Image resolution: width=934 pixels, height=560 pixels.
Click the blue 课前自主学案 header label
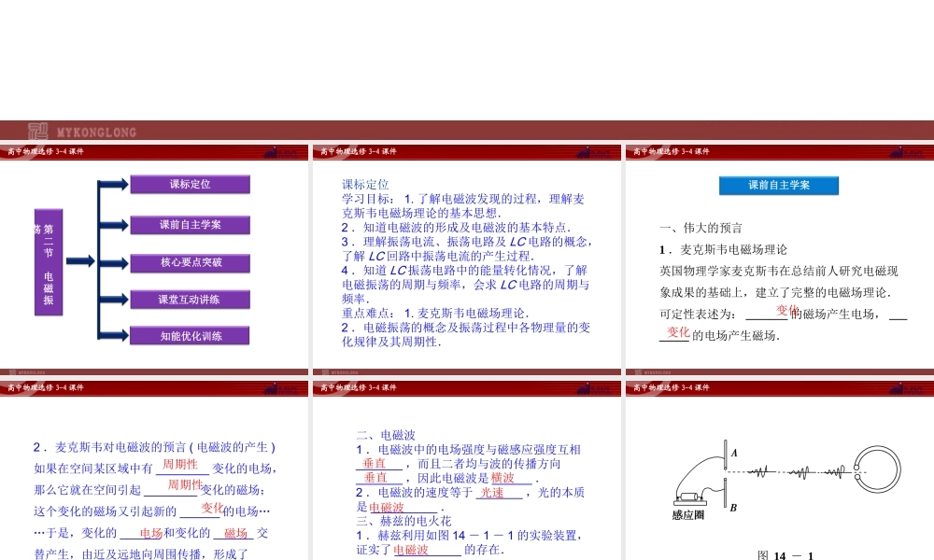click(x=778, y=186)
